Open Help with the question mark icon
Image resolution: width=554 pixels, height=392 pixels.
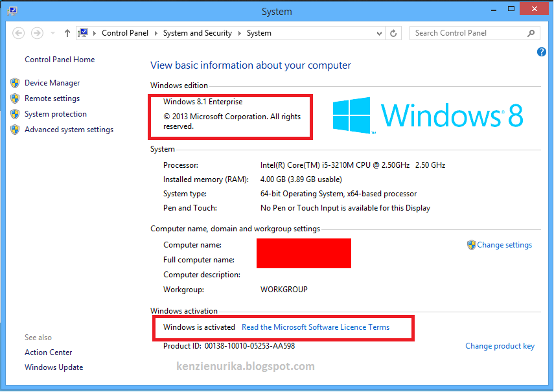542,52
